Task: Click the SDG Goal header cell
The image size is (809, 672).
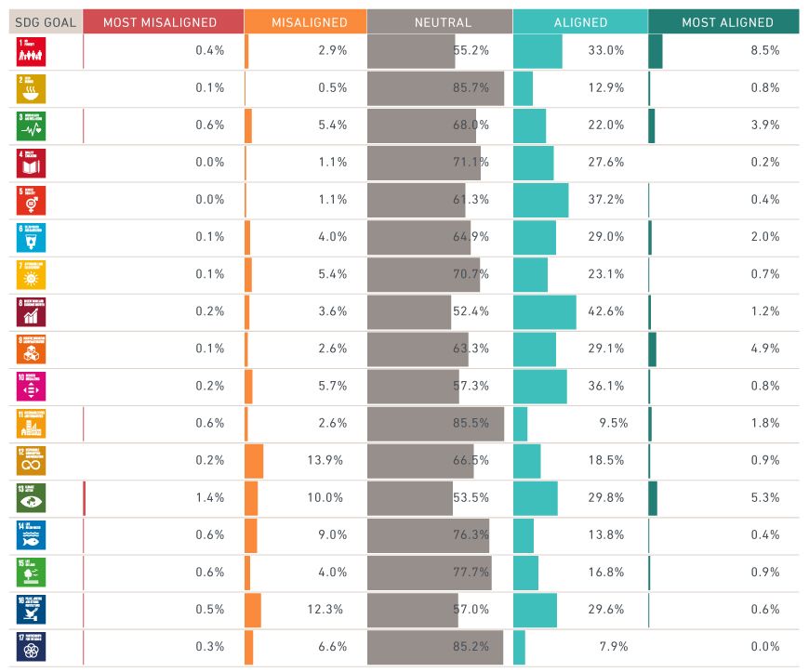Action: click(x=41, y=21)
